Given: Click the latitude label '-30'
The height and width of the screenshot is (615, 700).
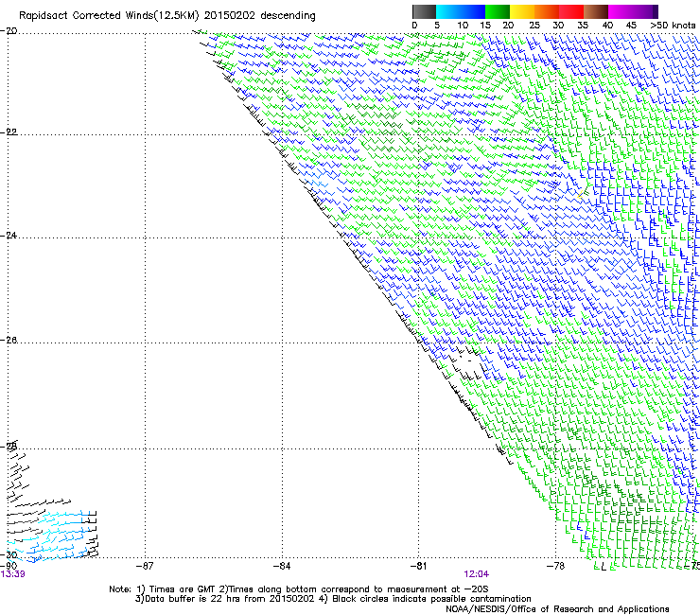Looking at the screenshot, I should pyautogui.click(x=9, y=554).
